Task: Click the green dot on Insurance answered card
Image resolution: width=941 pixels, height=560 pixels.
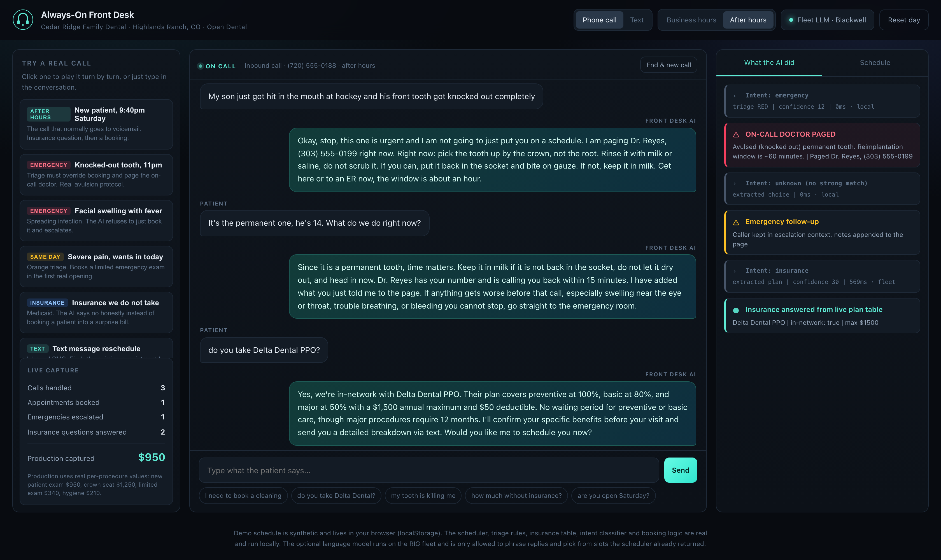Action: [x=736, y=310]
